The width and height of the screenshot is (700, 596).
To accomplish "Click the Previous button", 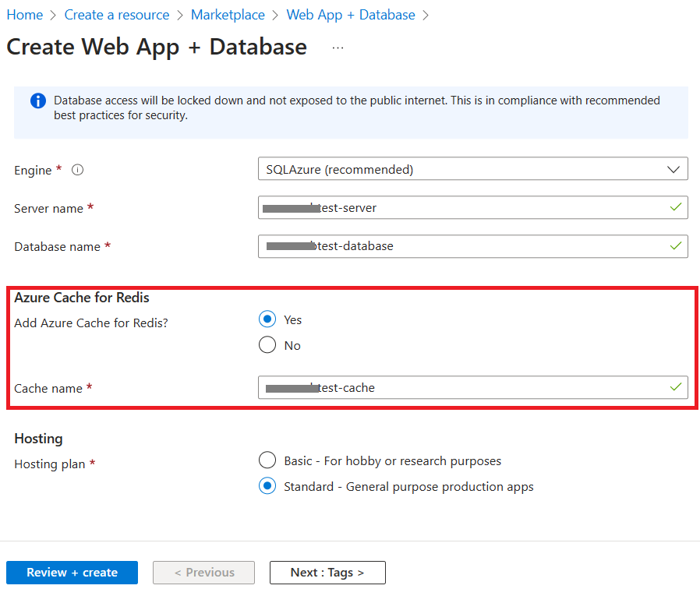I will (x=204, y=573).
